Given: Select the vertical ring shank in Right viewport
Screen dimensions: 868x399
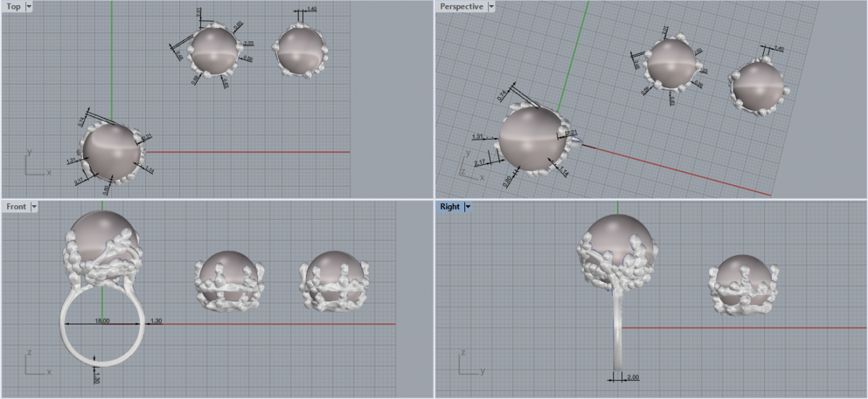Looking at the screenshot, I should click(617, 329).
